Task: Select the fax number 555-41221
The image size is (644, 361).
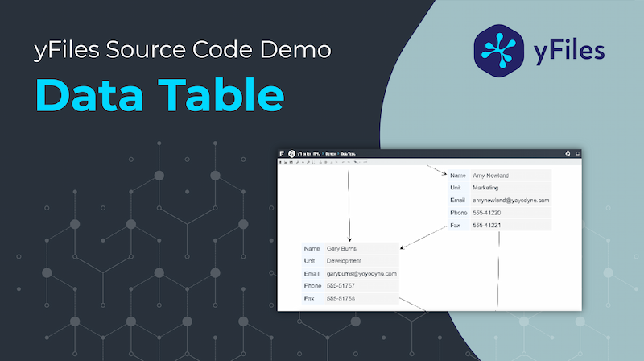Action: [x=486, y=225]
